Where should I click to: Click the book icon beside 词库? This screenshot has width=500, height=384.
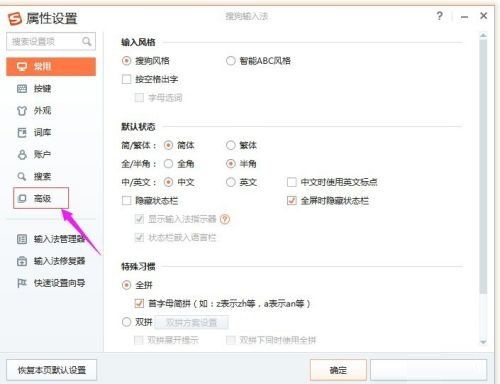click(22, 133)
